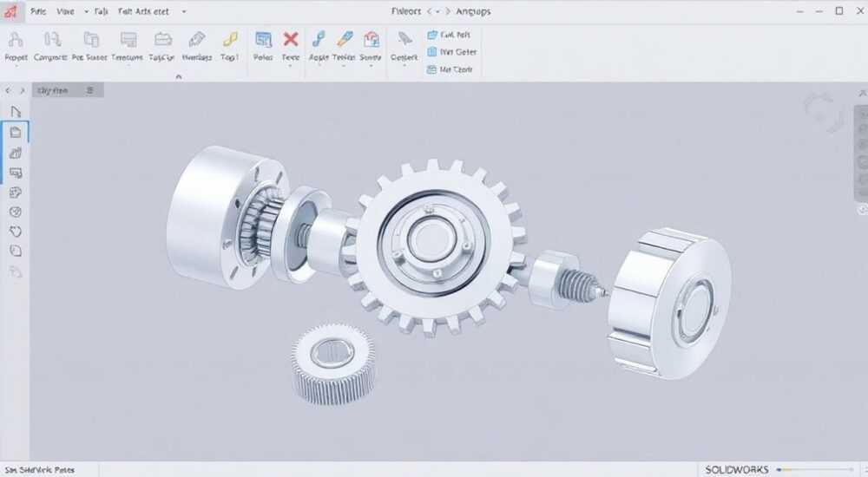
Task: Go forward with right arrow beside document tab
Action: (23, 91)
